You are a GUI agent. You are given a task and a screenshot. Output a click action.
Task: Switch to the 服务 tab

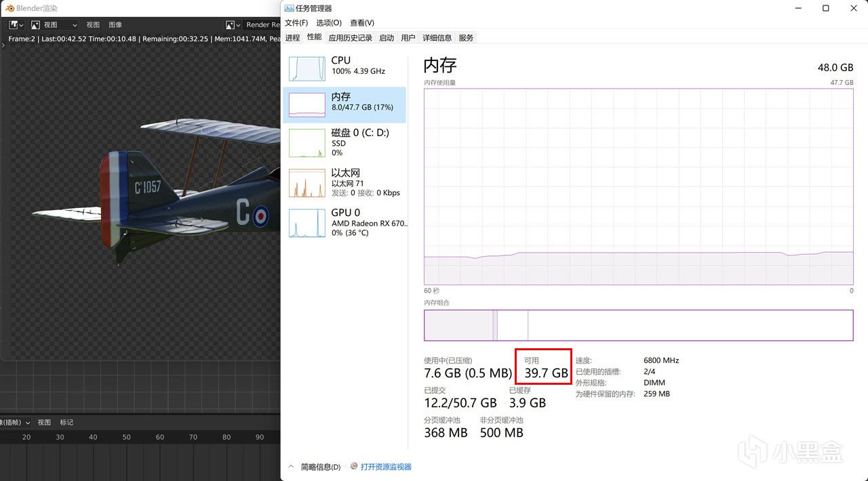pos(466,38)
